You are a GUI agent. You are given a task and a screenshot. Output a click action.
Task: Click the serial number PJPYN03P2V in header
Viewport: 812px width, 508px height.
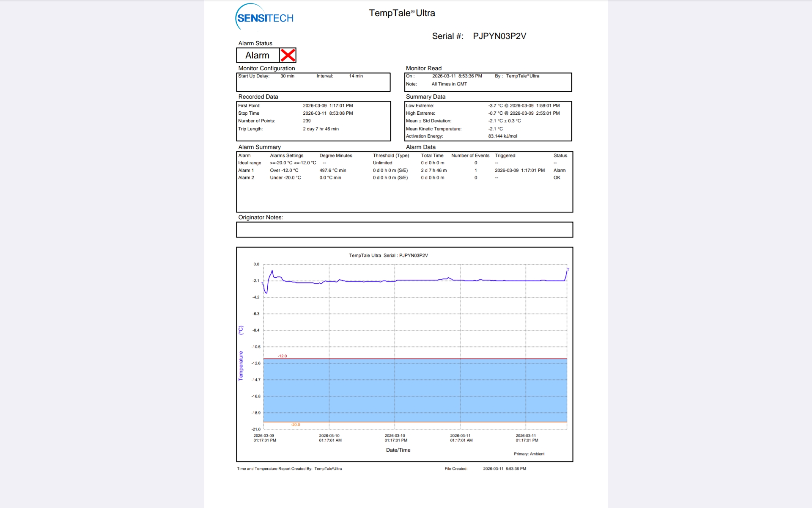pos(499,36)
